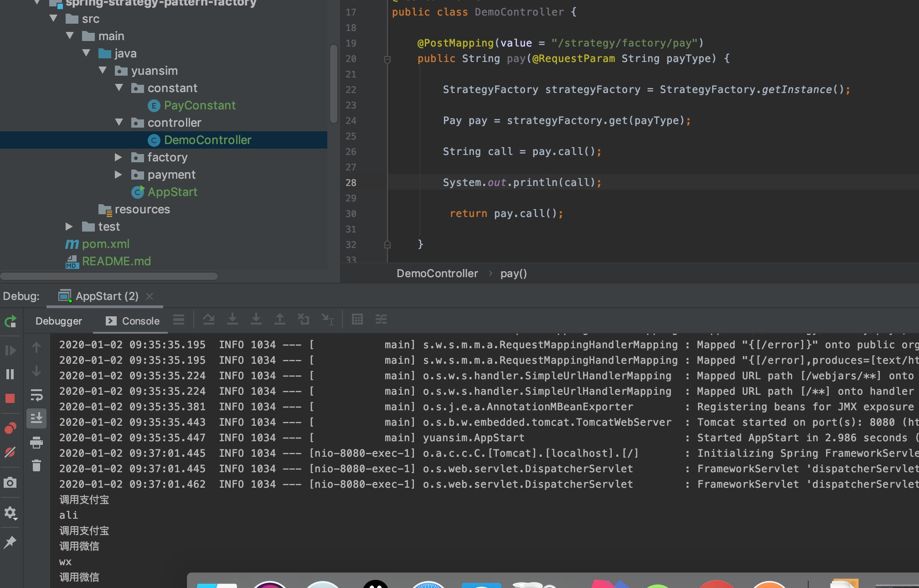Open View Breakpoints dialog icon
919x588 pixels.
pyautogui.click(x=10, y=428)
